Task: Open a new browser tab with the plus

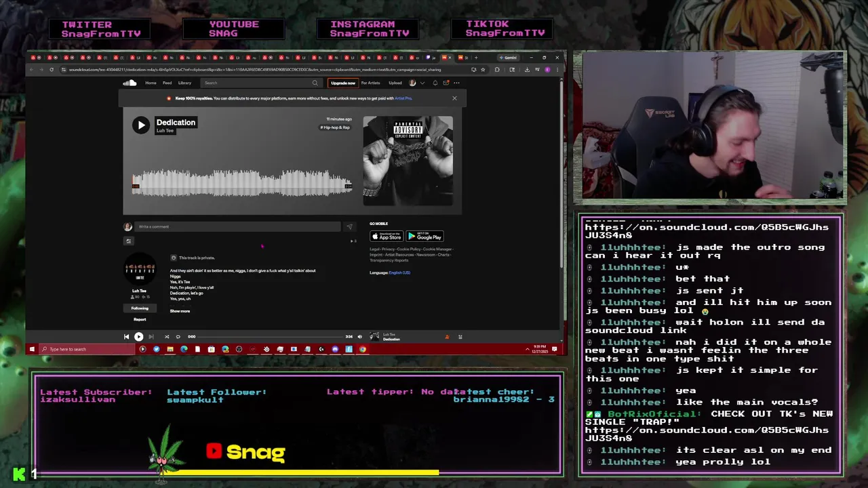Action: tap(476, 58)
